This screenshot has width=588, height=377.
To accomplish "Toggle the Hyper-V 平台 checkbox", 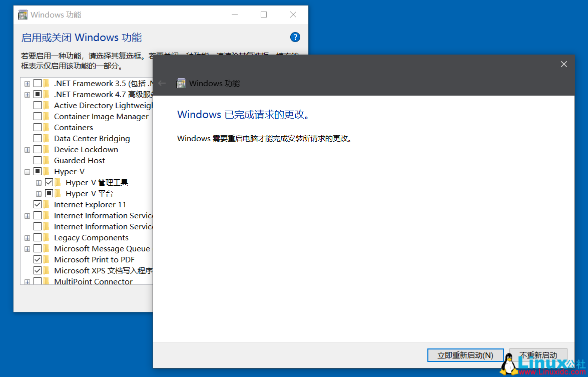I will pyautogui.click(x=49, y=194).
